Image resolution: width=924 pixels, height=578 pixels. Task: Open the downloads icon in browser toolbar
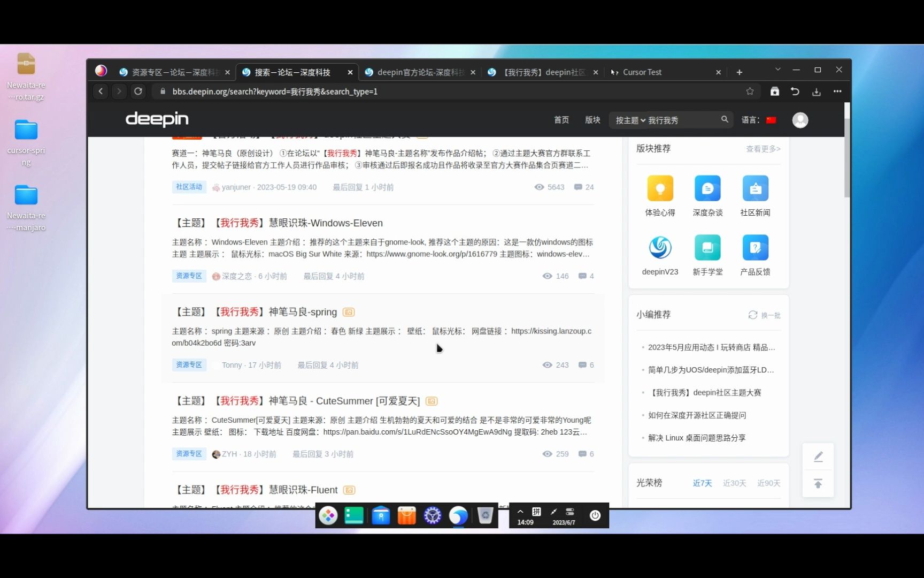tap(816, 92)
